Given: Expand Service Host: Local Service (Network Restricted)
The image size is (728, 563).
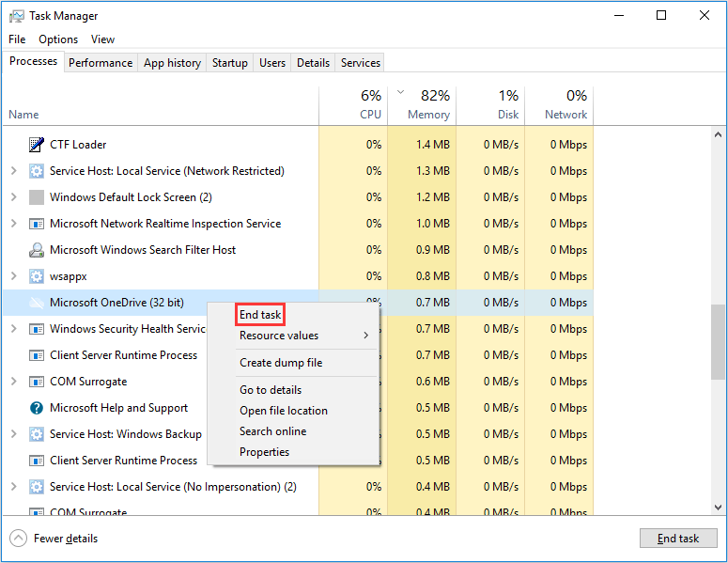Looking at the screenshot, I should point(13,171).
